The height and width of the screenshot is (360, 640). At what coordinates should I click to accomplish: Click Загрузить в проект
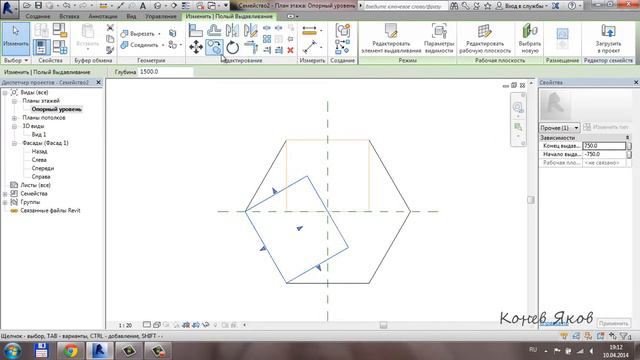point(608,39)
